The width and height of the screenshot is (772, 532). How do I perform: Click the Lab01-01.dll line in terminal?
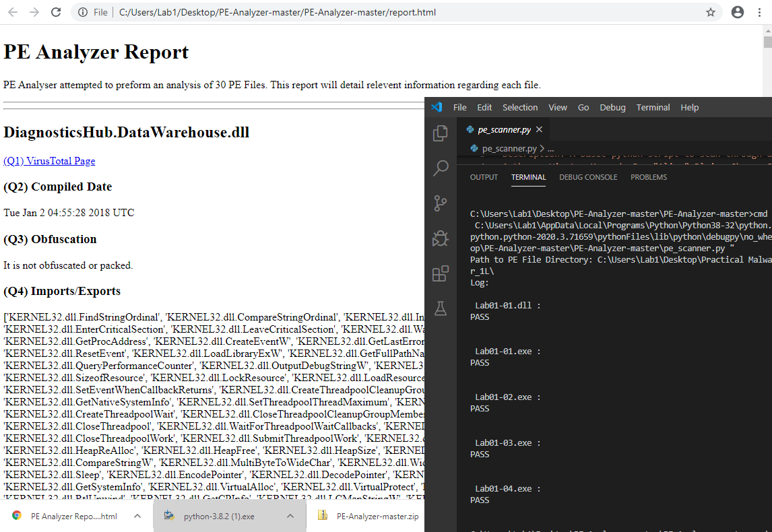coord(508,305)
